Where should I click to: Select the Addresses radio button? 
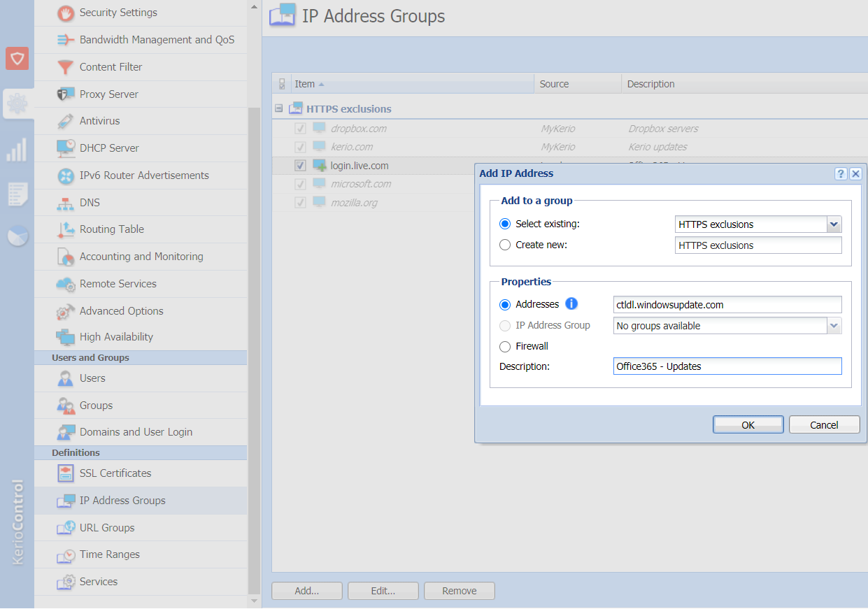tap(505, 305)
